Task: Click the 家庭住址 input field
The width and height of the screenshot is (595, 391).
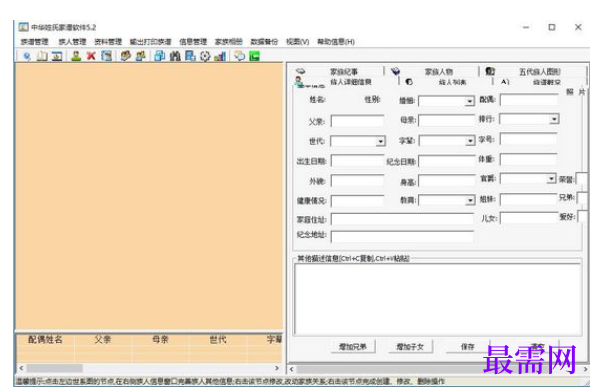Action: point(403,219)
